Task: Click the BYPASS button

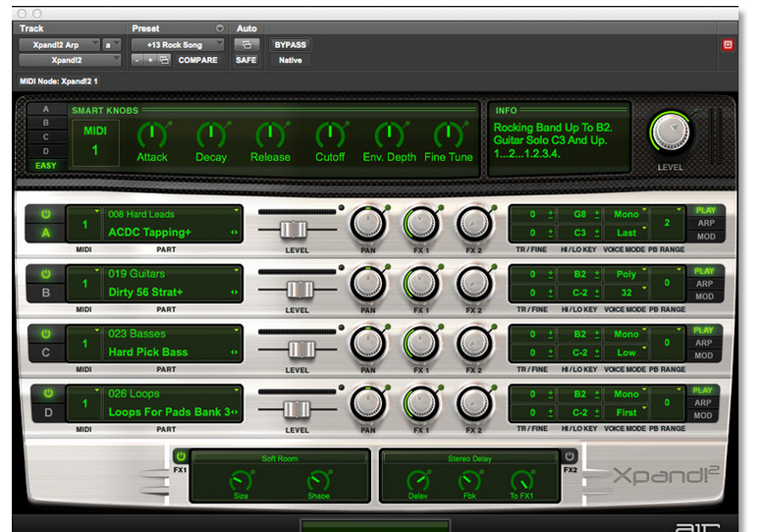Action: (290, 45)
